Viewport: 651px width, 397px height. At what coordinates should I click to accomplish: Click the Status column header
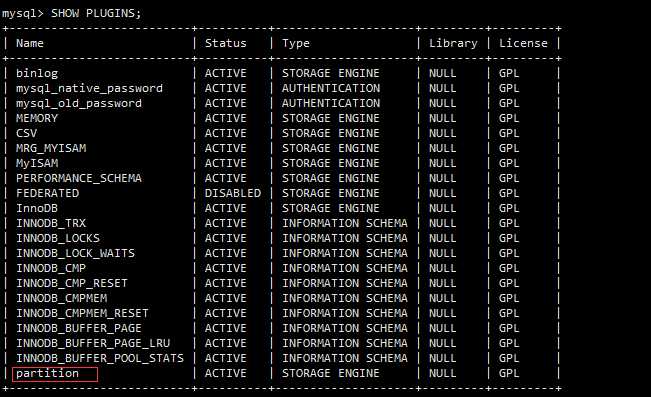225,43
